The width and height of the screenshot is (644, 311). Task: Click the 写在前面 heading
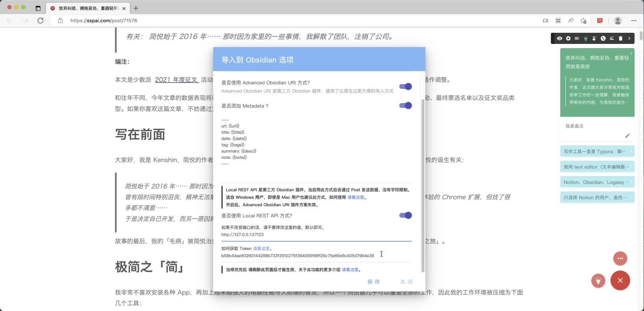tap(140, 135)
